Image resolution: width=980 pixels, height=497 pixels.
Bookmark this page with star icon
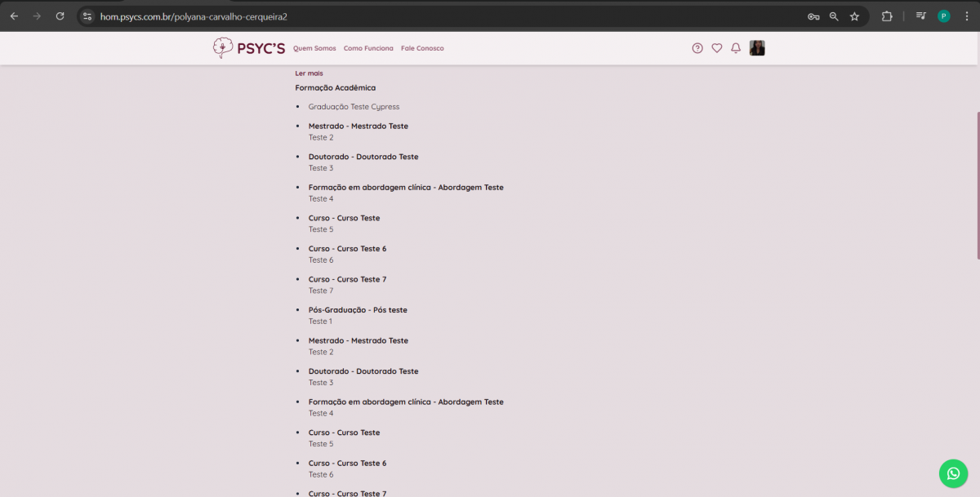(854, 16)
